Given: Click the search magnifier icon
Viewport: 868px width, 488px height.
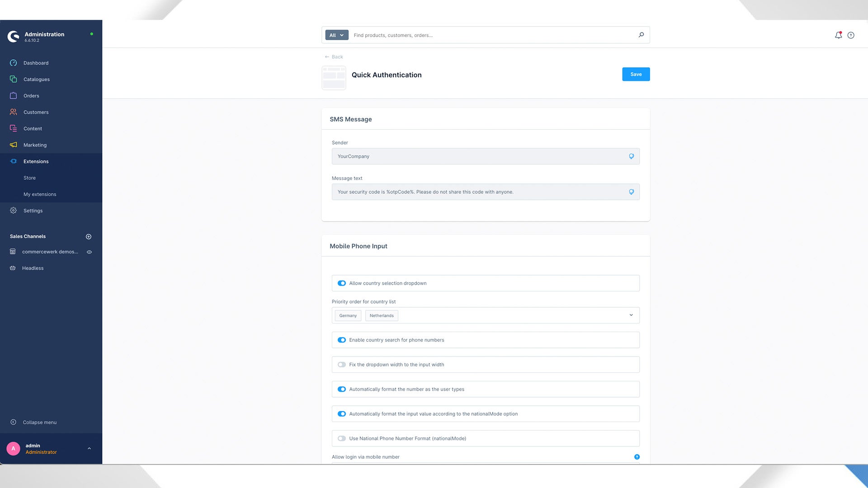Looking at the screenshot, I should (641, 35).
